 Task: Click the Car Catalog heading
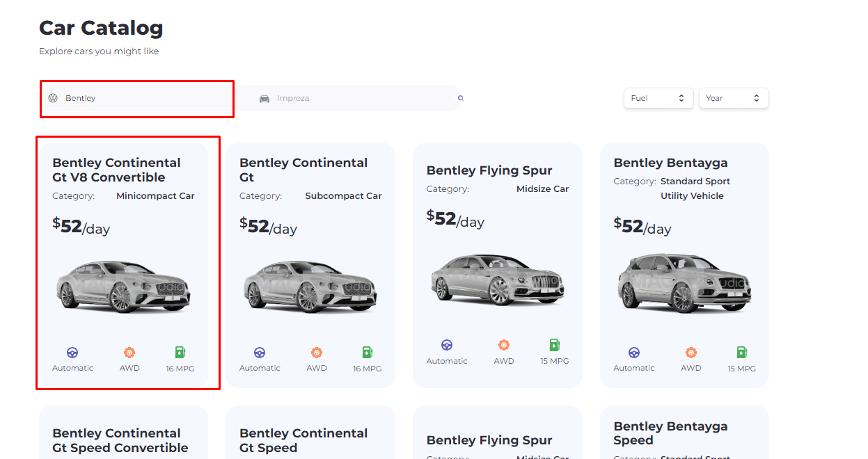101,28
